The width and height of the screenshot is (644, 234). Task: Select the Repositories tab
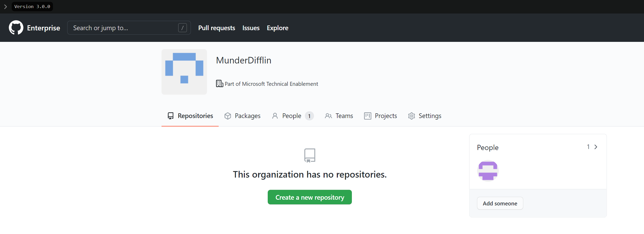click(x=190, y=116)
